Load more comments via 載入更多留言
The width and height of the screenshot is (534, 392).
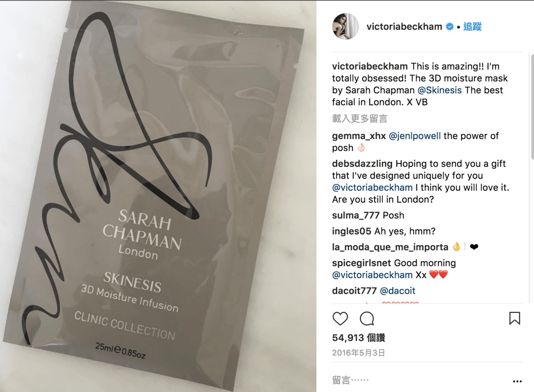coord(360,119)
